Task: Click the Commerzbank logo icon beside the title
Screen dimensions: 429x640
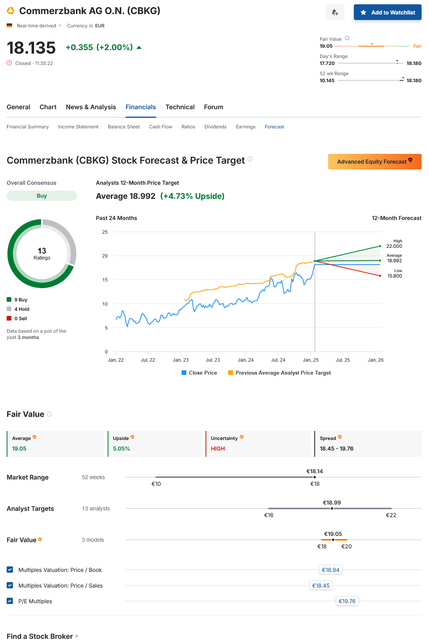Action: click(x=10, y=11)
